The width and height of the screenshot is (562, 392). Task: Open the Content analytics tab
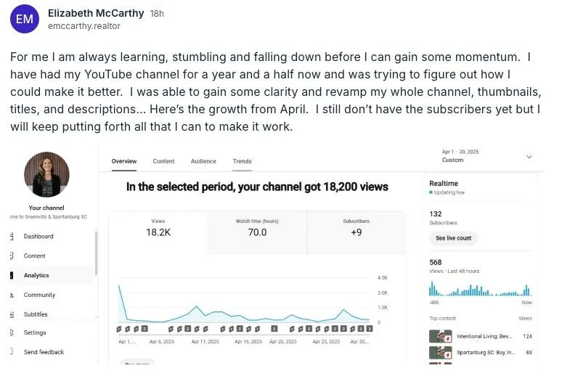coord(163,161)
